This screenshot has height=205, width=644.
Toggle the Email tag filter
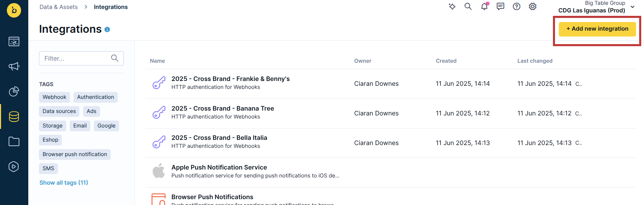80,126
